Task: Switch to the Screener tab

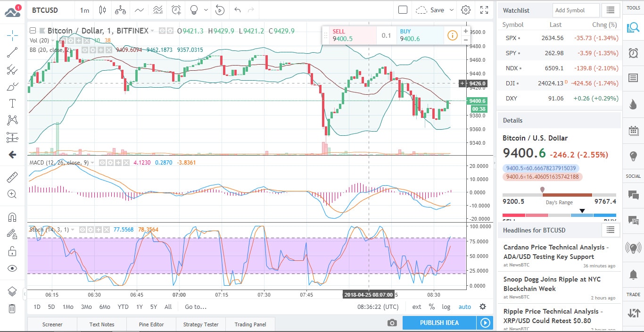Action: click(x=52, y=324)
